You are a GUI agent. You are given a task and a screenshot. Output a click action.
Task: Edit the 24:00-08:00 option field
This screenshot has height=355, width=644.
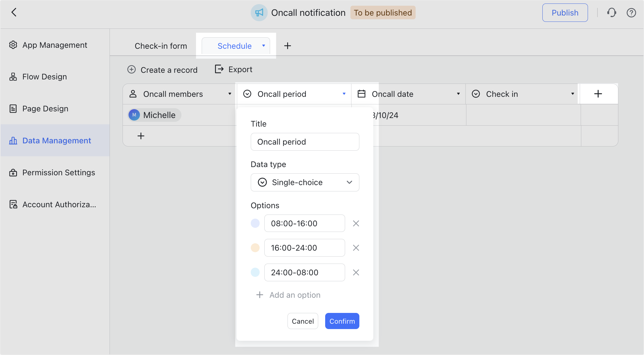point(305,272)
